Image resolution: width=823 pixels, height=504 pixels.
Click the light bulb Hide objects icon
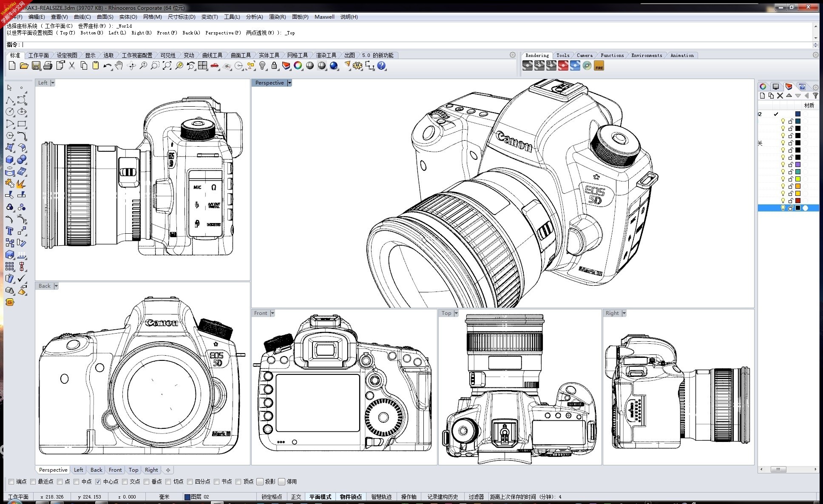pos(263,65)
